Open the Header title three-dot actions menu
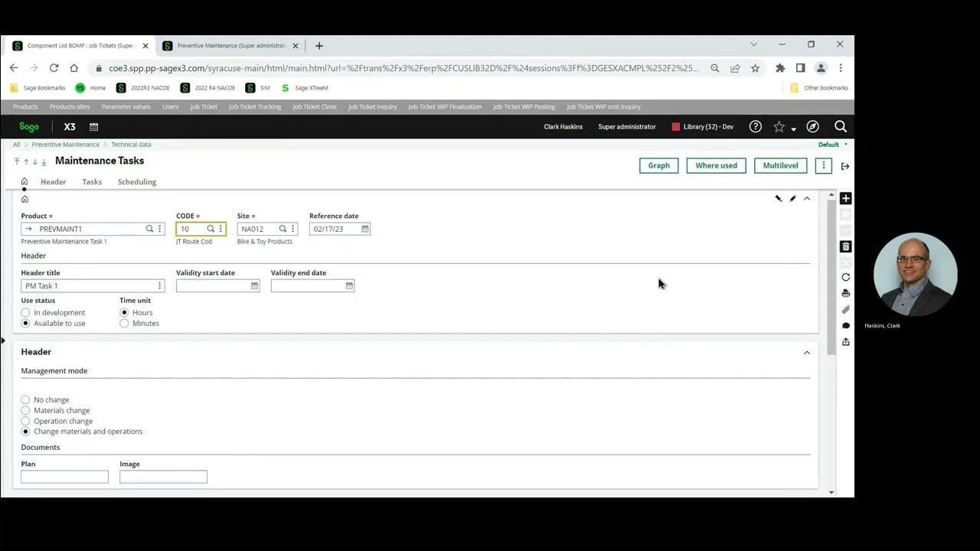 (x=159, y=285)
